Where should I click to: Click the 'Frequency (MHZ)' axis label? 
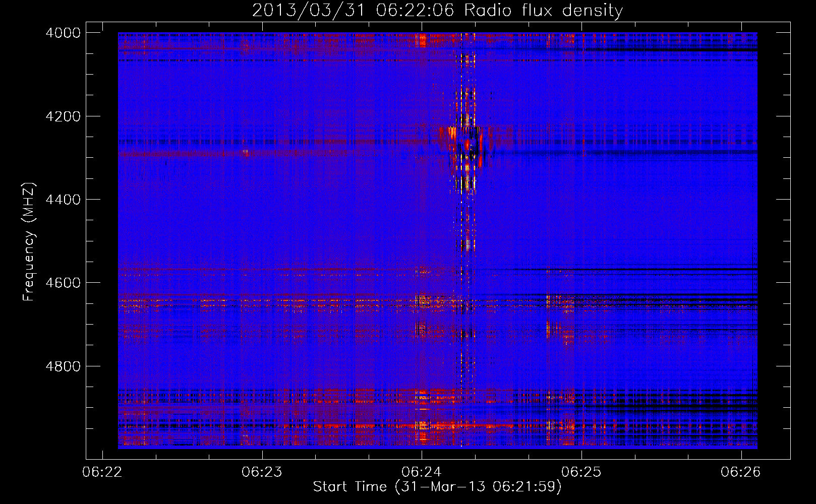click(x=29, y=242)
